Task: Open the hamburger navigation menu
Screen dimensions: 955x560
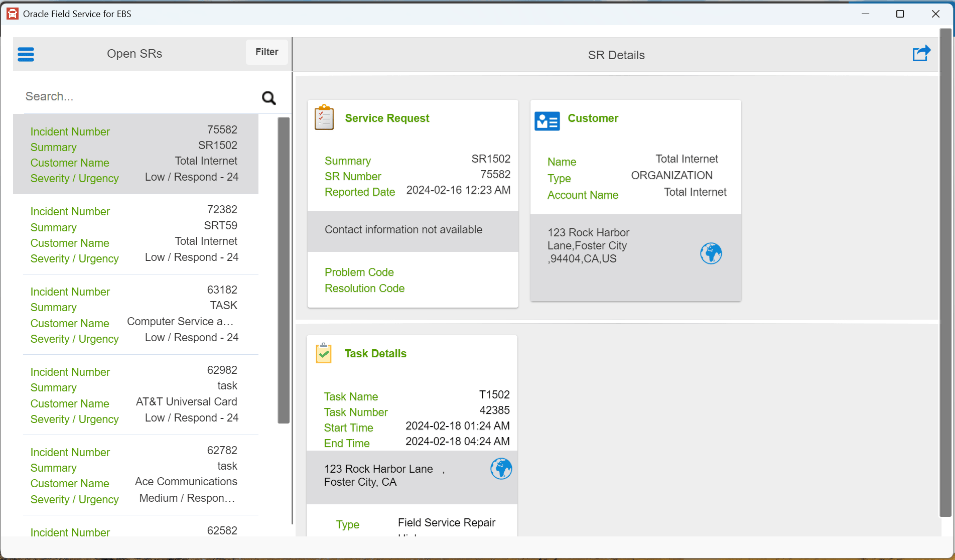Action: click(x=26, y=54)
